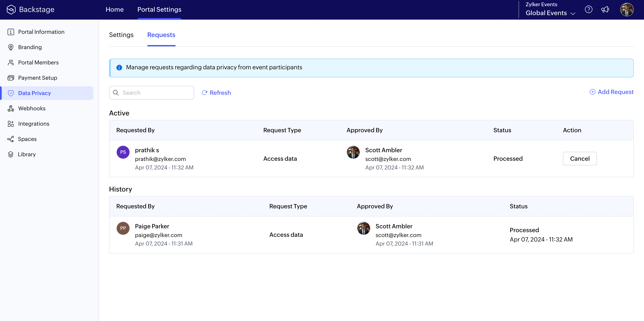The width and height of the screenshot is (644, 321).
Task: Click the Add Request link
Action: pos(611,92)
